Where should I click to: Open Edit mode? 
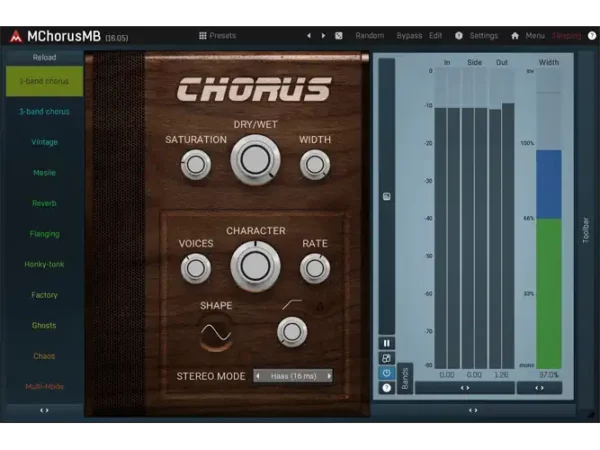pyautogui.click(x=435, y=36)
